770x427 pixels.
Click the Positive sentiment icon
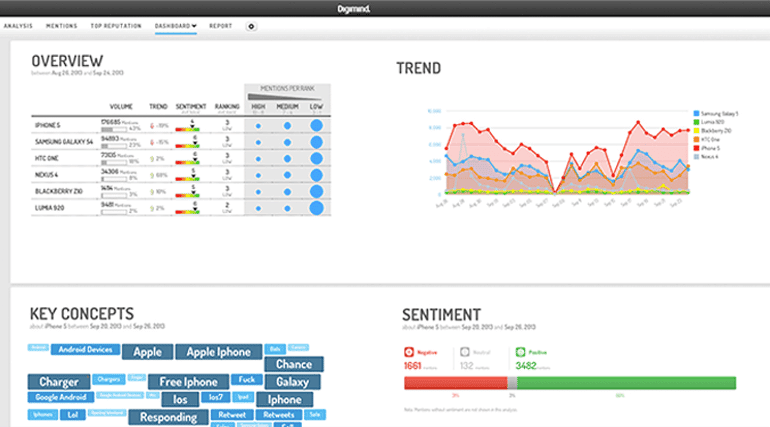[x=521, y=352]
